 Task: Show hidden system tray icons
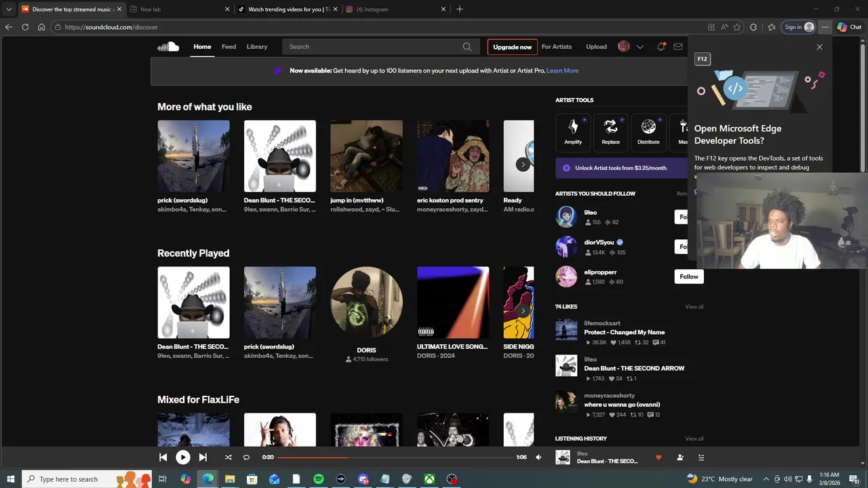766,479
